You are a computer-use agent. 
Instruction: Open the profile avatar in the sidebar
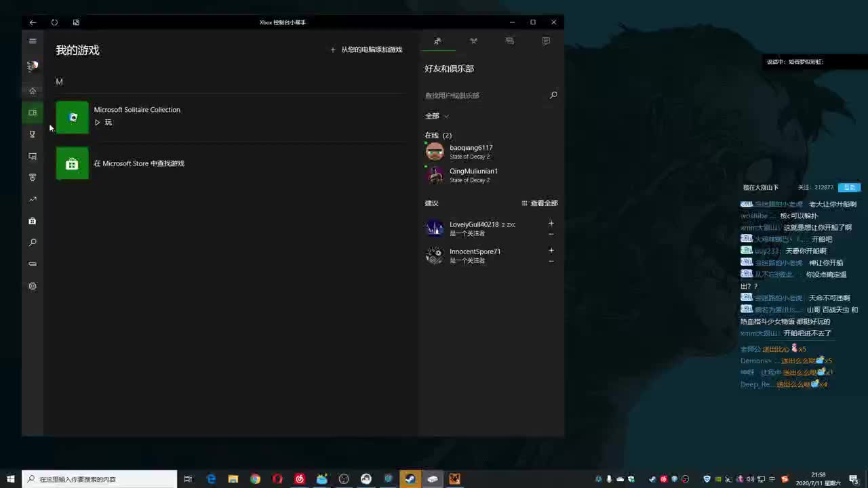pos(33,66)
